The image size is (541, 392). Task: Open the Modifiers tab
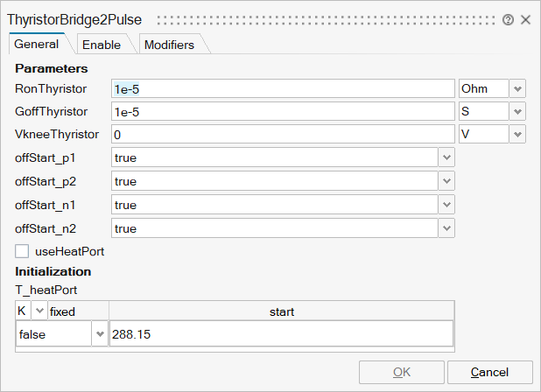pos(169,45)
